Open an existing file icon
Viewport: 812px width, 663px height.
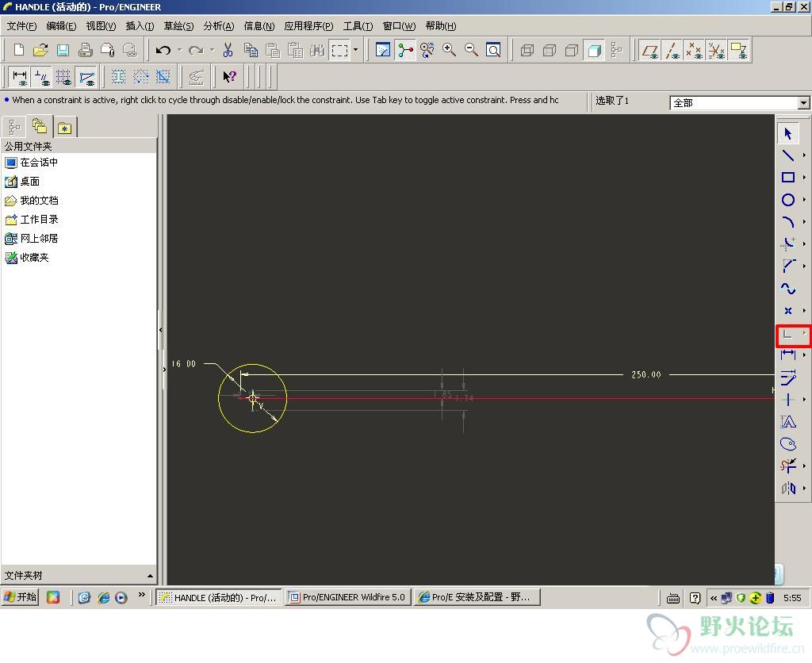coord(40,50)
